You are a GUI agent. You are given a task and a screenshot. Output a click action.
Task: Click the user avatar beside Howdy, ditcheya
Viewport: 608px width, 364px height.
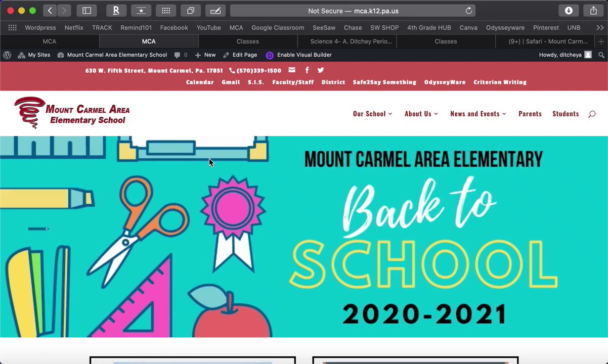pos(588,55)
